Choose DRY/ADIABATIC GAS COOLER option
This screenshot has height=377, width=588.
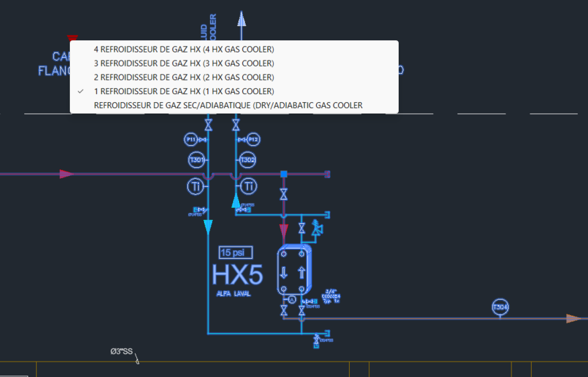(x=234, y=105)
